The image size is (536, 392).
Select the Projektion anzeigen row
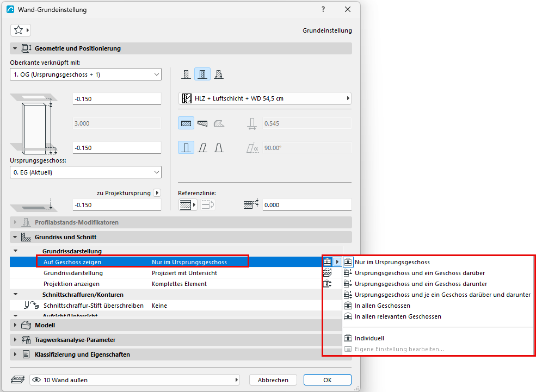tap(176, 284)
